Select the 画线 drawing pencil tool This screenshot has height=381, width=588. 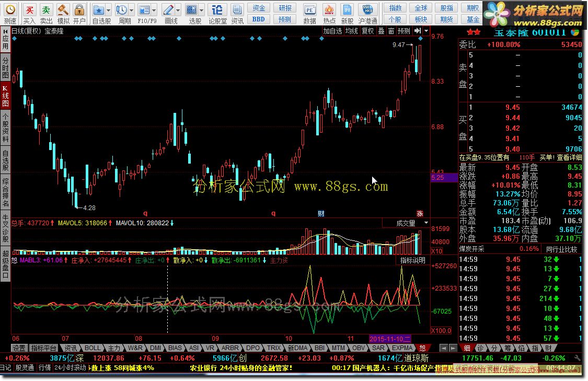click(x=168, y=10)
